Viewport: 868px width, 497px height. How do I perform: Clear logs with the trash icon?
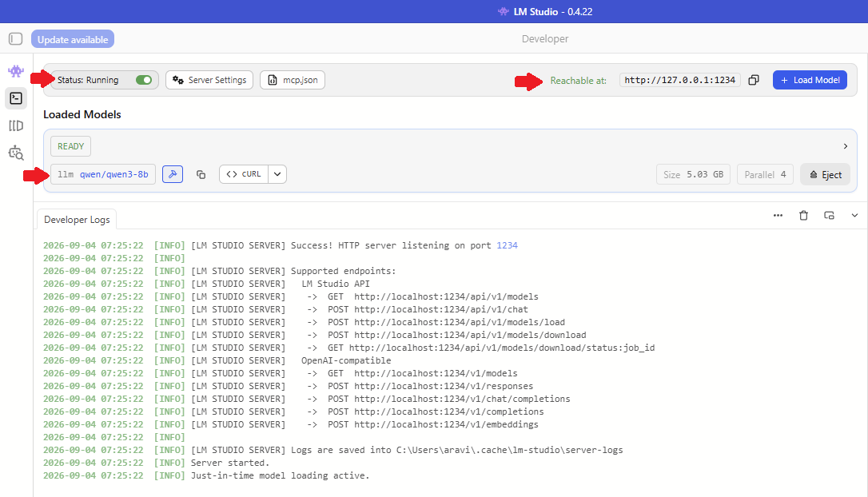pos(803,215)
